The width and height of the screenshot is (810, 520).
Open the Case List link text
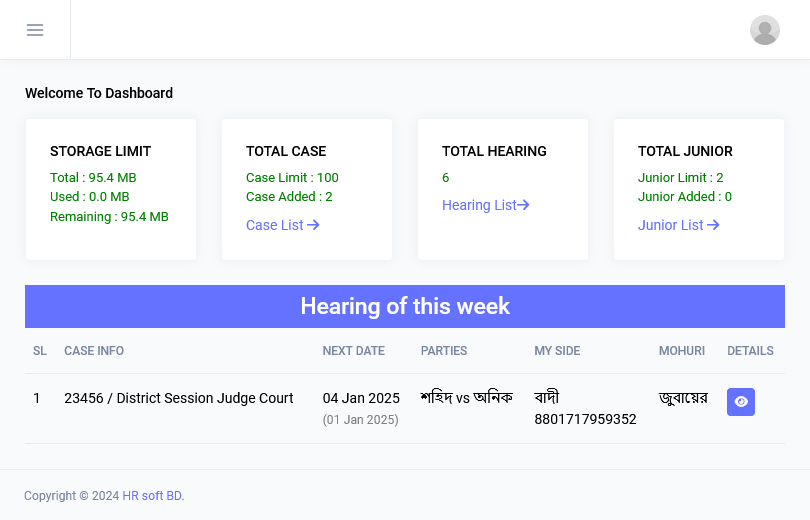275,225
